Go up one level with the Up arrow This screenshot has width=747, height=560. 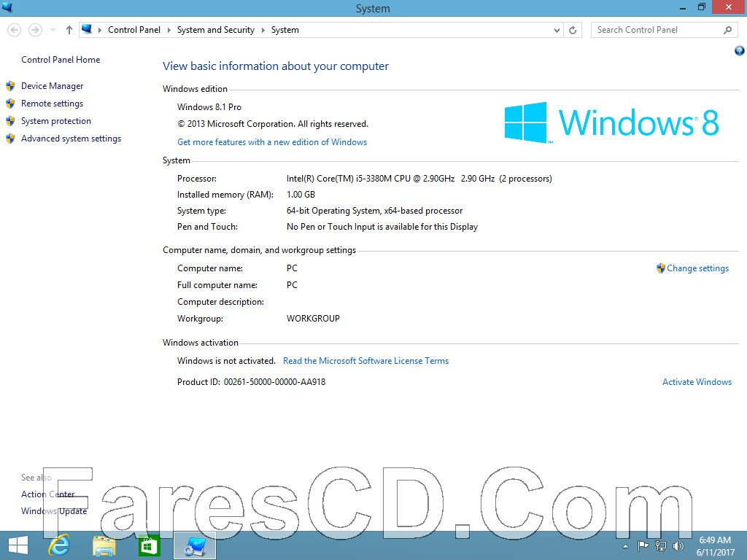69,30
